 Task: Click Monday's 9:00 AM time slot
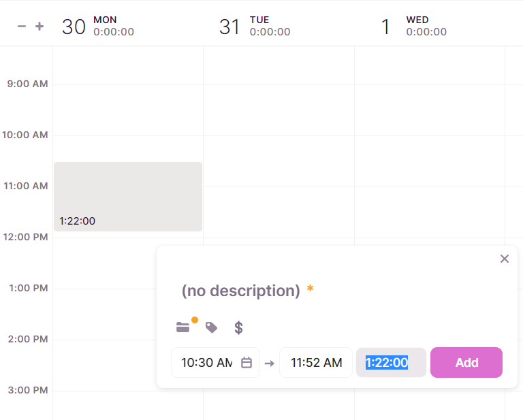[128, 110]
